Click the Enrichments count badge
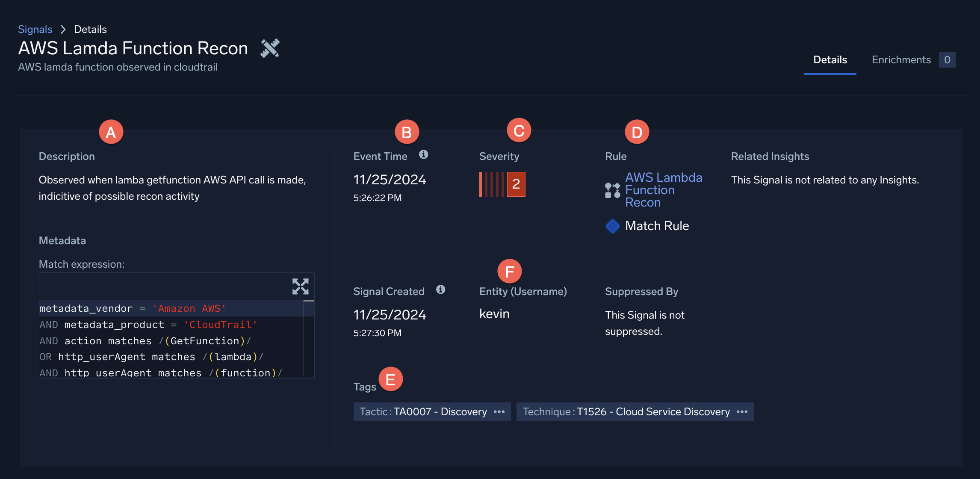 pyautogui.click(x=947, y=60)
